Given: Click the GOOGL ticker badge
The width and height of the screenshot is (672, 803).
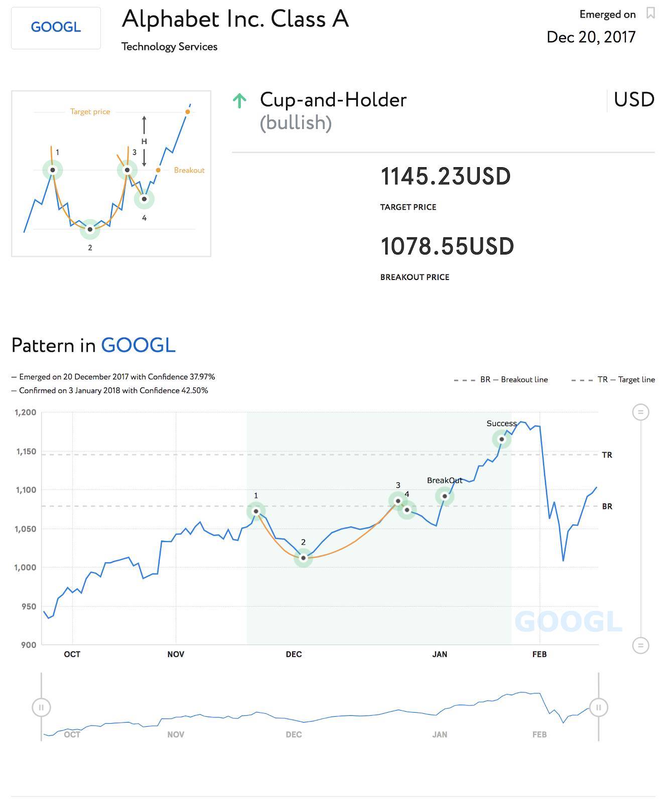Looking at the screenshot, I should (x=56, y=28).
